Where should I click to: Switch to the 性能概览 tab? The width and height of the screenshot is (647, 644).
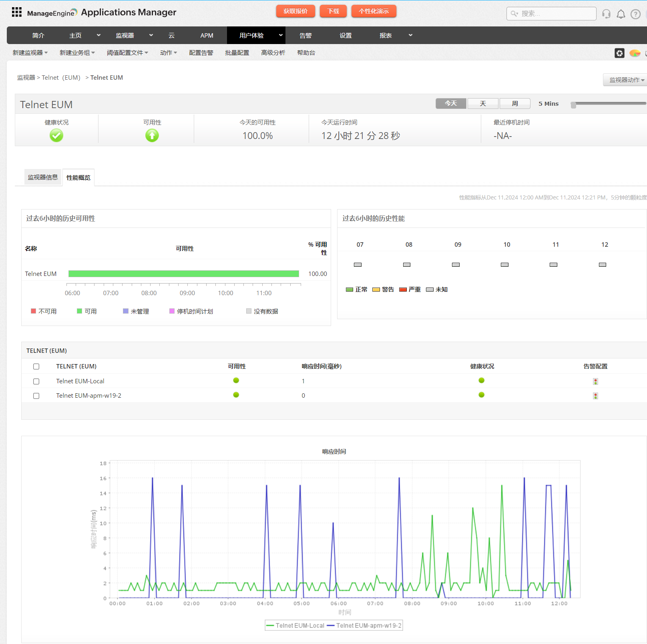coord(78,178)
